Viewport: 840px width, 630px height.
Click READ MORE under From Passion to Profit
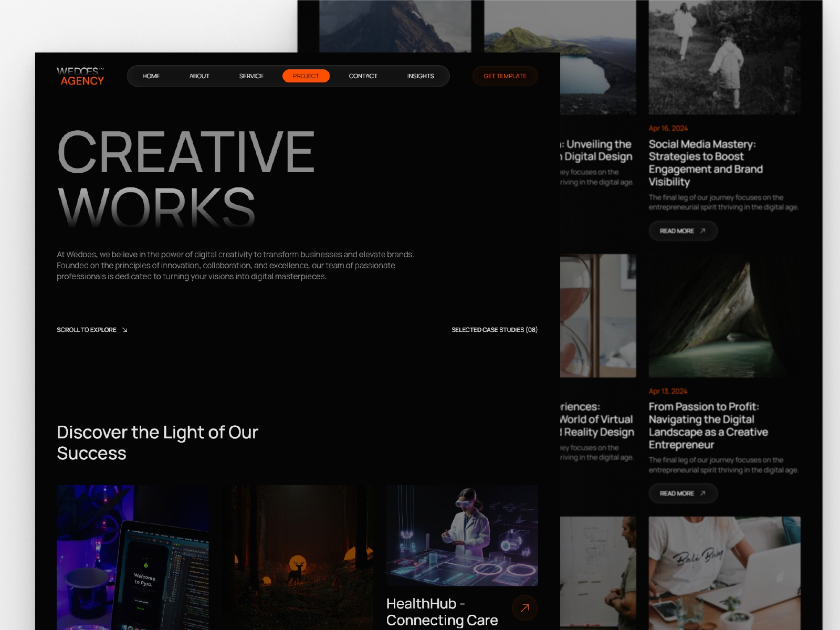tap(682, 493)
